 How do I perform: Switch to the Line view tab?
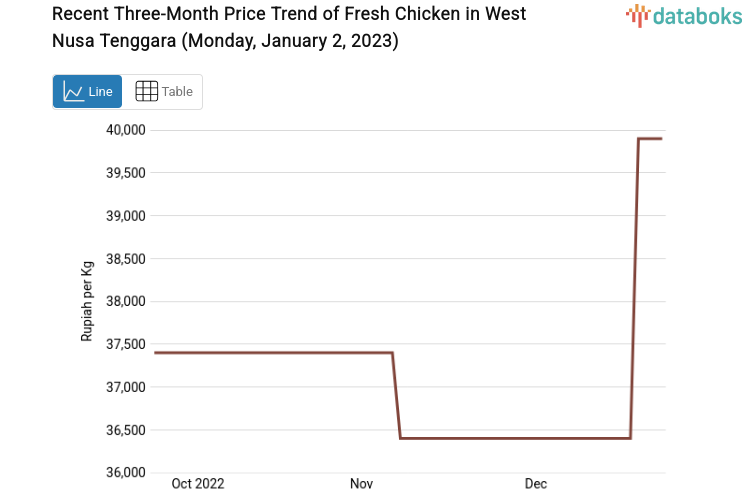click(x=88, y=91)
